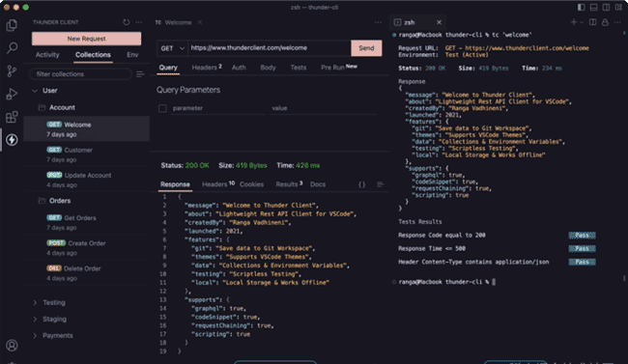Toggle bottom panel layout icon in title bar
This screenshot has height=364, width=628.
[x=593, y=7]
